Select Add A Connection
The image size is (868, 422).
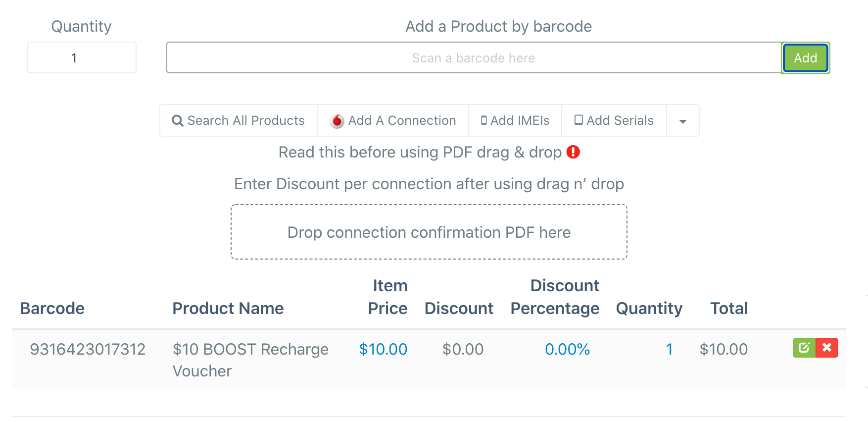point(393,121)
